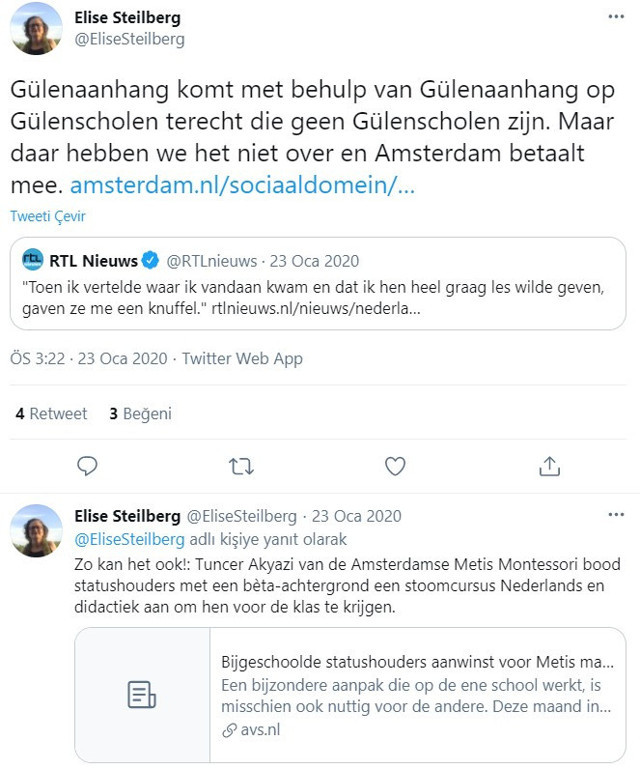Open the top tweet's three-dot menu
The width and height of the screenshot is (640, 769).
click(616, 18)
